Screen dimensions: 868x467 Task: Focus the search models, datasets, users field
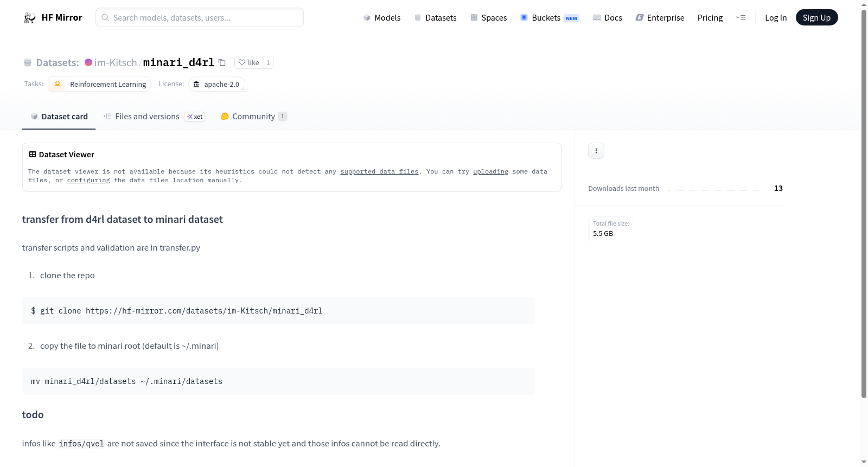click(x=200, y=17)
